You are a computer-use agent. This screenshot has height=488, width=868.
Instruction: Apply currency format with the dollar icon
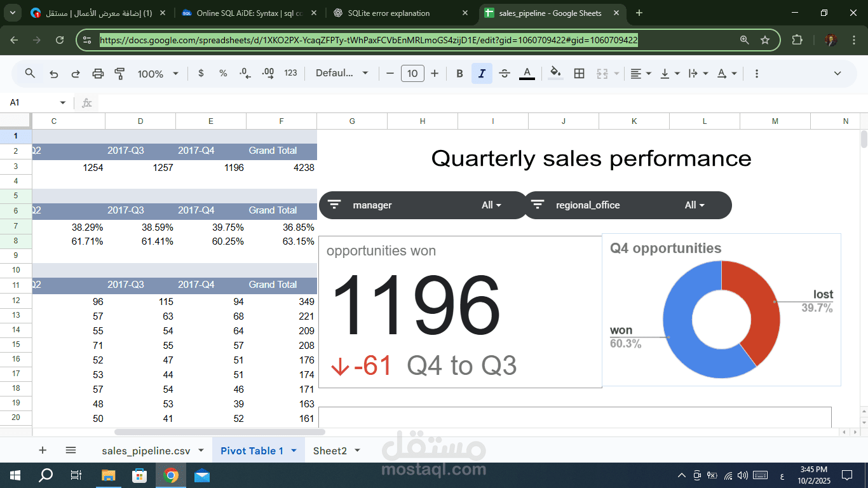click(201, 73)
